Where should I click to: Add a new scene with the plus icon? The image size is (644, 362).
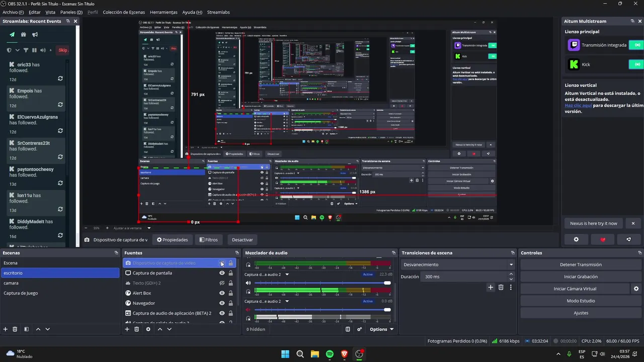tap(6, 329)
